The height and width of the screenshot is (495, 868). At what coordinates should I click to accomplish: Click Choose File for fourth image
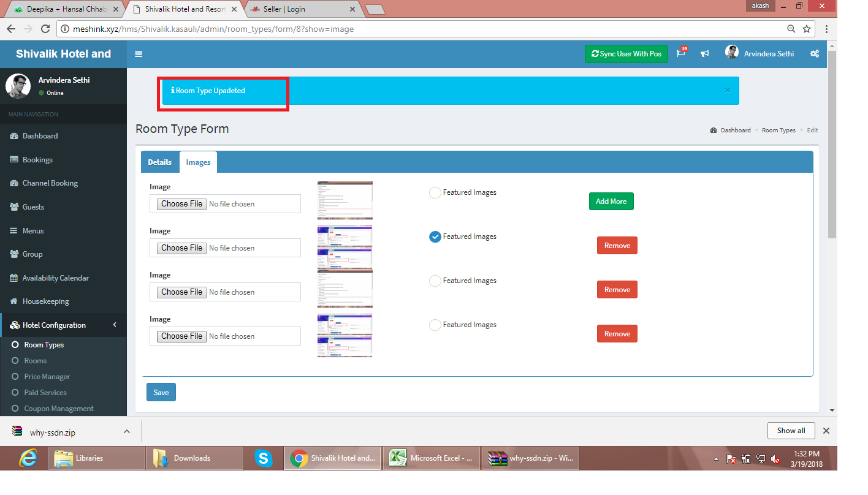tap(181, 336)
